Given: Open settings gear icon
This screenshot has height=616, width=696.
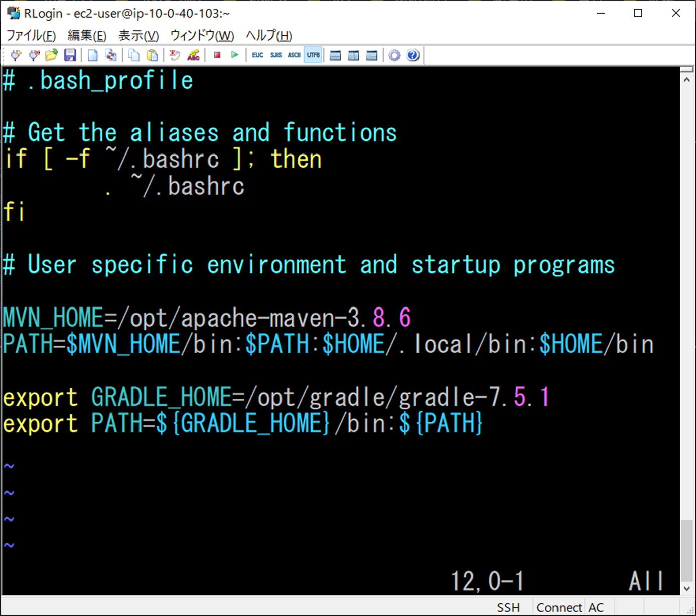Looking at the screenshot, I should coord(395,55).
